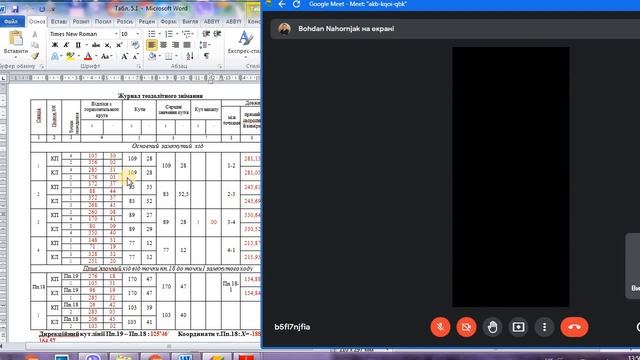
Task: Grow font size with the larger A icon
Action: (x=124, y=56)
